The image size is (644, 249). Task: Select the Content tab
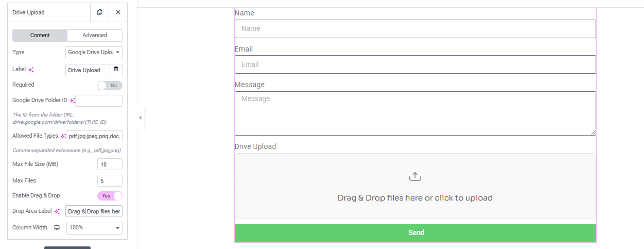click(x=40, y=35)
